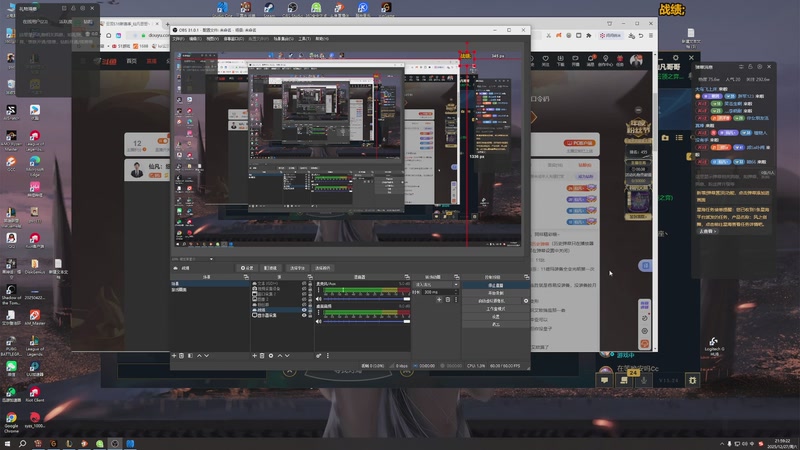Show the 视频采集设备 source via eye icon
Screen dimensions: 800x450
304,289
